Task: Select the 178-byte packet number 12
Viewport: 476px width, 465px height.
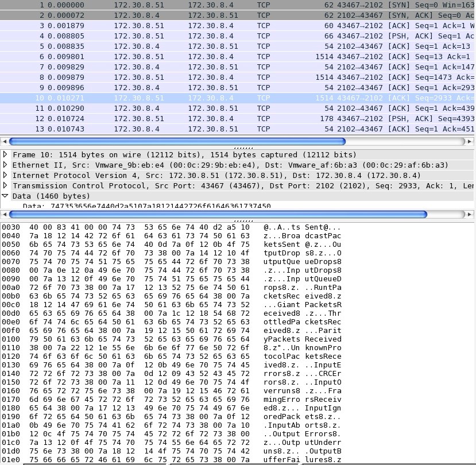Action: coord(172,119)
